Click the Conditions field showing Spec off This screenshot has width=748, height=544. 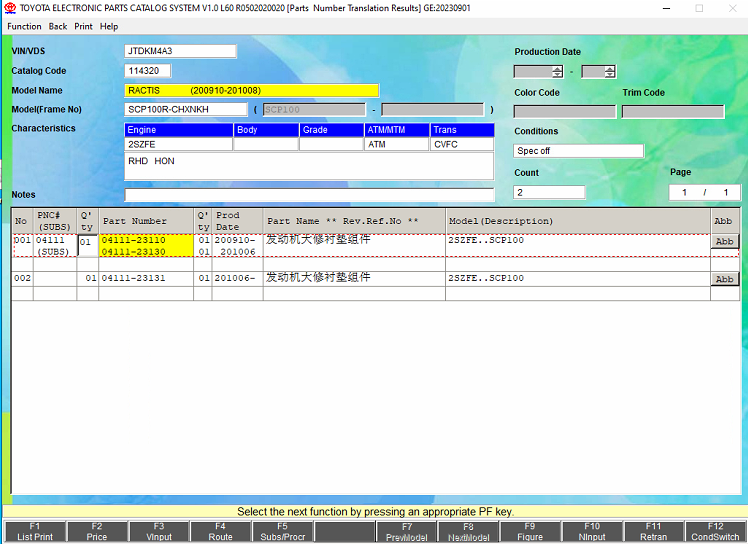pyautogui.click(x=578, y=151)
